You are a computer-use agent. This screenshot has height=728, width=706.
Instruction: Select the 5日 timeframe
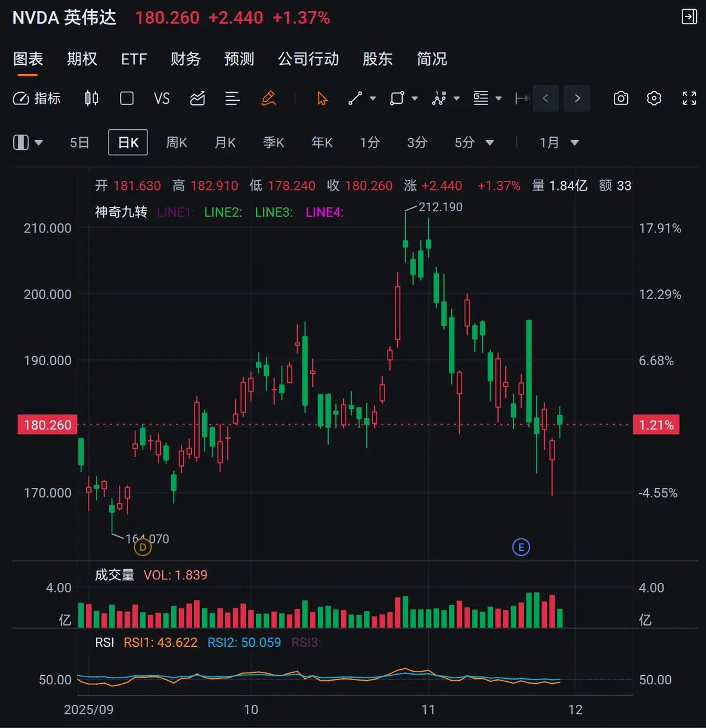tap(79, 143)
